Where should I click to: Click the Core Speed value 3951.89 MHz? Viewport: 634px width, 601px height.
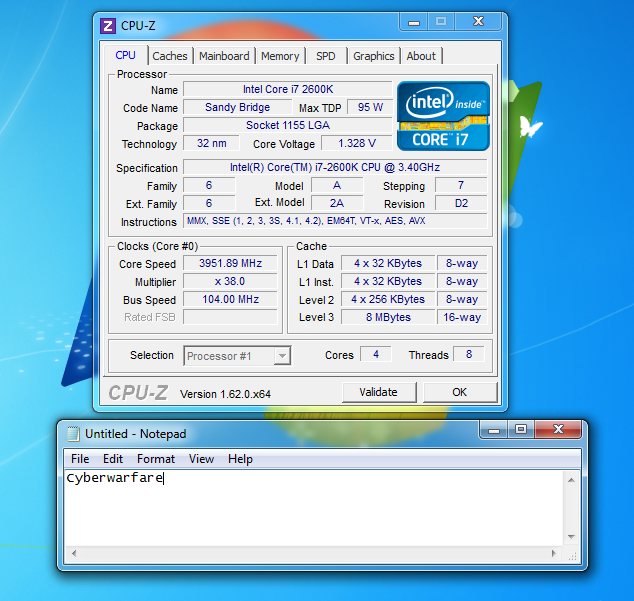(230, 263)
